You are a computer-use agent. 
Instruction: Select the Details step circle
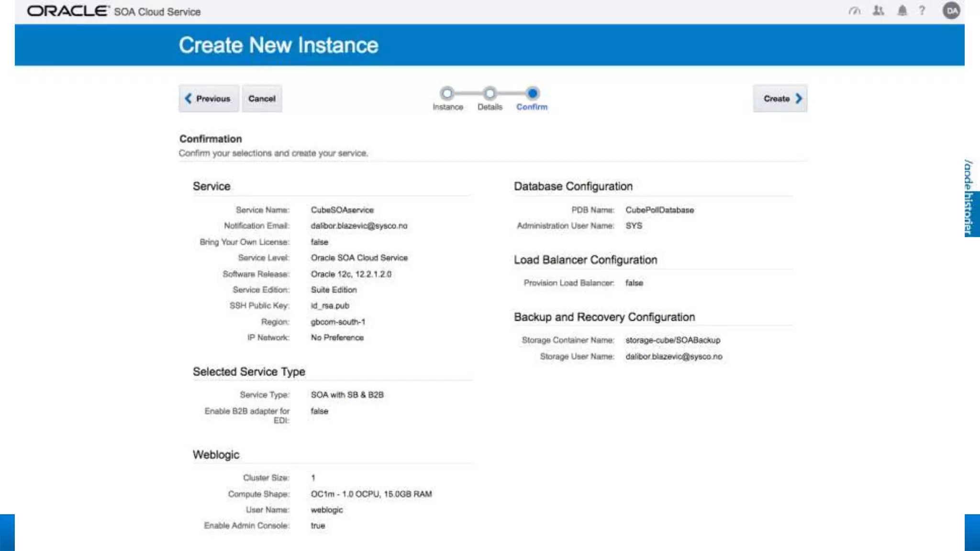click(x=490, y=93)
